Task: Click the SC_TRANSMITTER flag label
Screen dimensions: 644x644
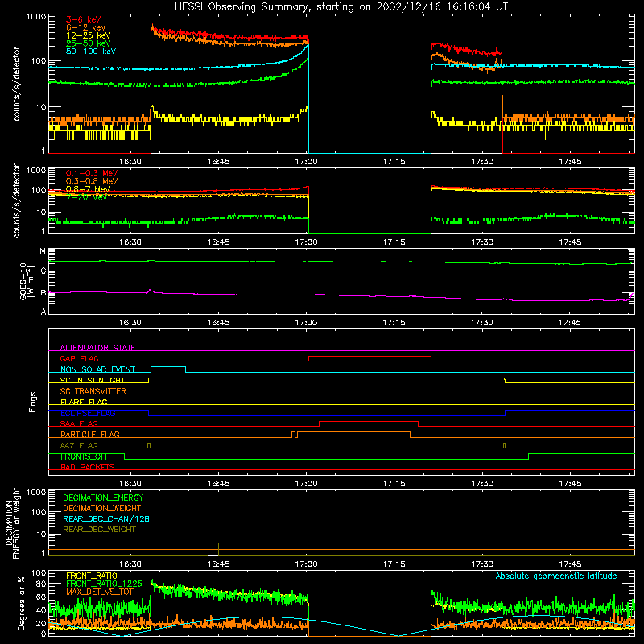Action: coord(93,391)
